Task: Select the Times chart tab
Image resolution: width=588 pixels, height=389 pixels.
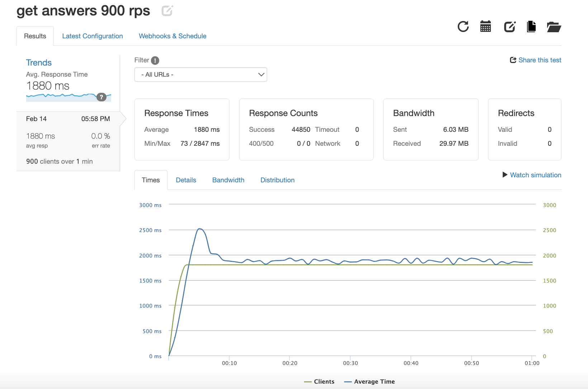Action: click(151, 180)
